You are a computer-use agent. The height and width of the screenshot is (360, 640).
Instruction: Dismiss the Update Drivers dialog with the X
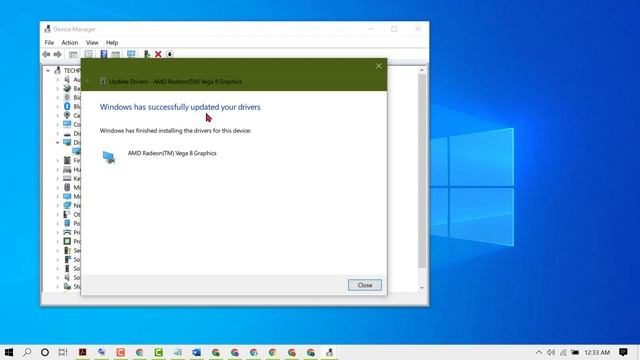(x=378, y=66)
